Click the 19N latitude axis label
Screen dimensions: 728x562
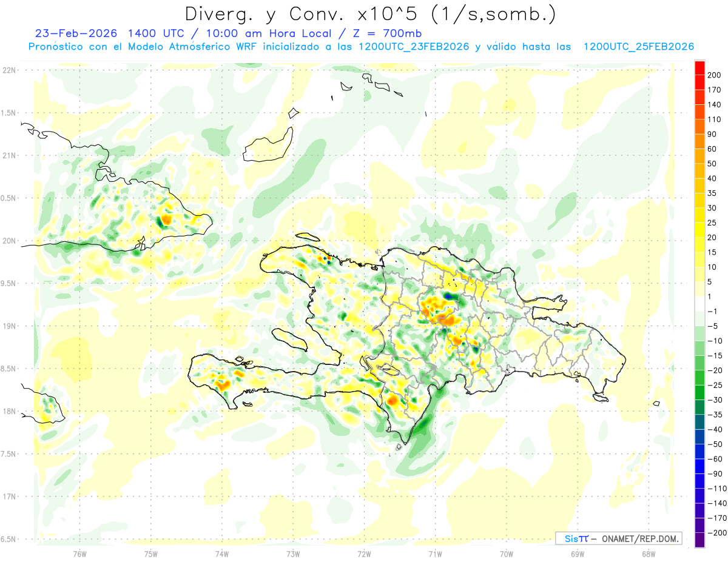(8, 326)
